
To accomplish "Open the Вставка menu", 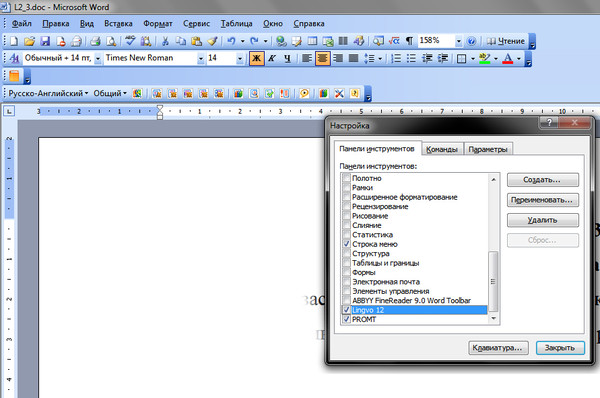I will 118,24.
